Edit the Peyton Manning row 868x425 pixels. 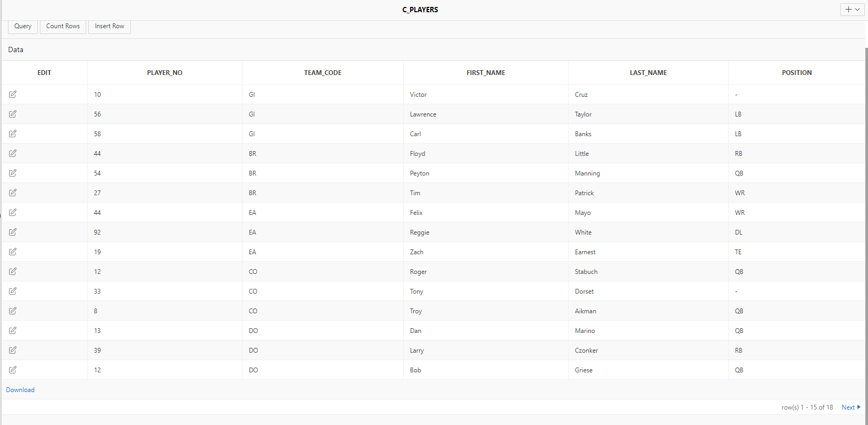click(13, 173)
